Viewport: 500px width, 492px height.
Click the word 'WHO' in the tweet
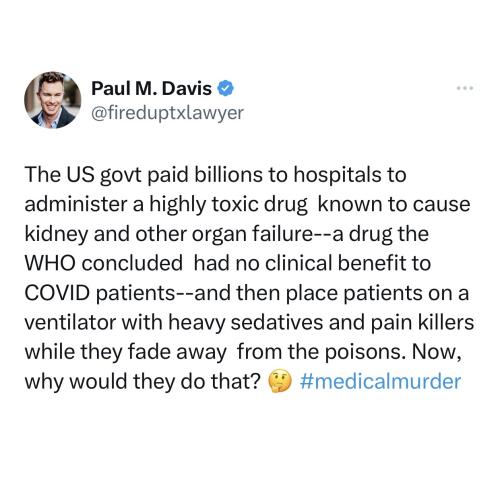coord(50,263)
